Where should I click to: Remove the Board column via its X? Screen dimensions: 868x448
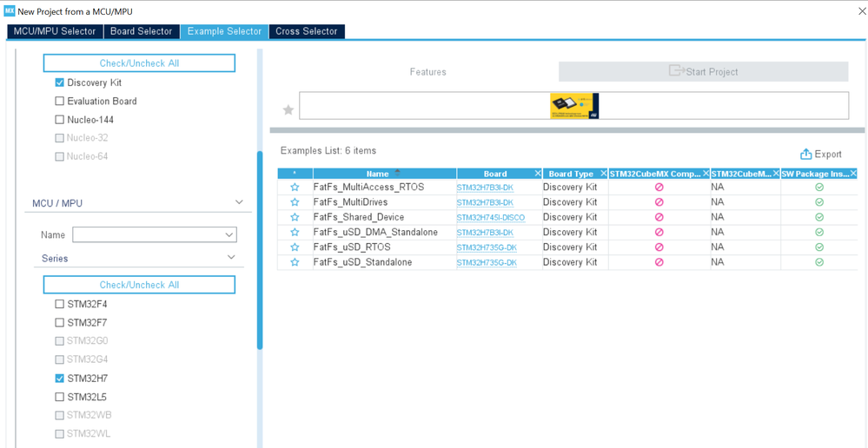(538, 174)
